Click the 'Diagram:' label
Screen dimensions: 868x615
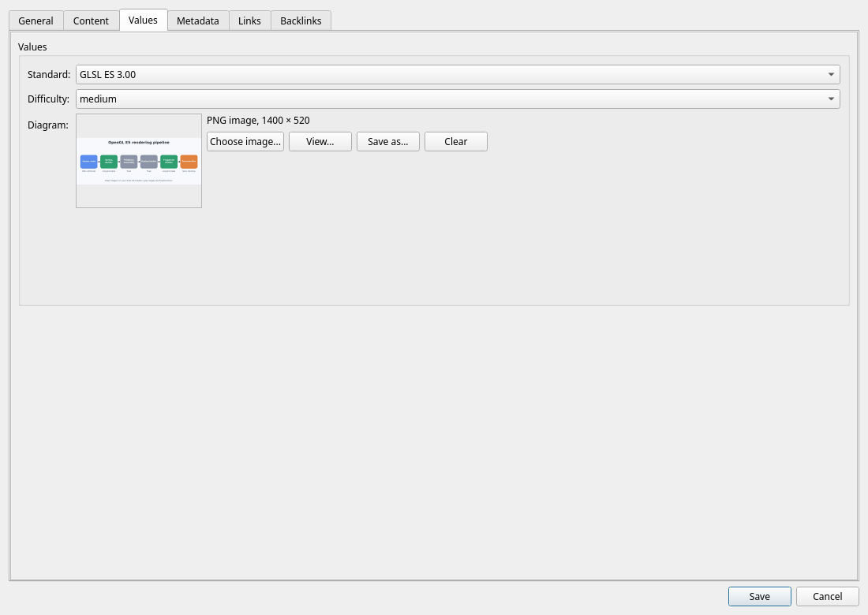pyautogui.click(x=48, y=125)
